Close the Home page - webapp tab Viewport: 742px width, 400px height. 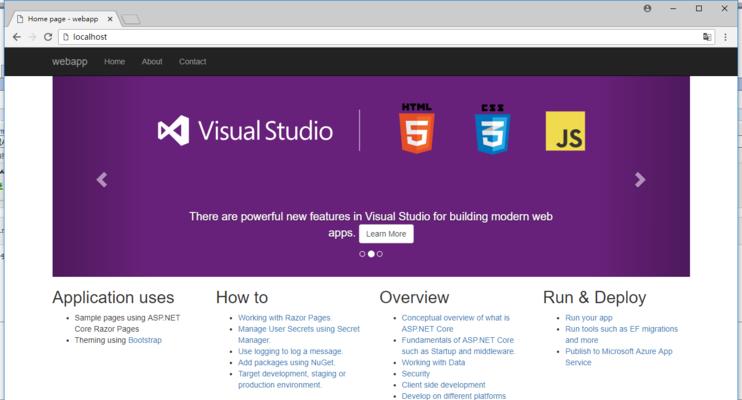110,19
